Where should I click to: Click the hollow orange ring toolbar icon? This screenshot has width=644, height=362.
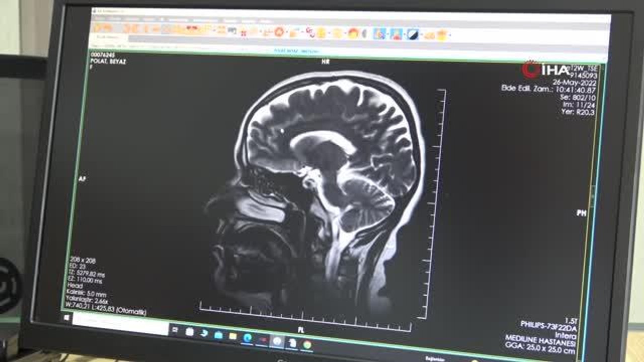click(x=279, y=31)
